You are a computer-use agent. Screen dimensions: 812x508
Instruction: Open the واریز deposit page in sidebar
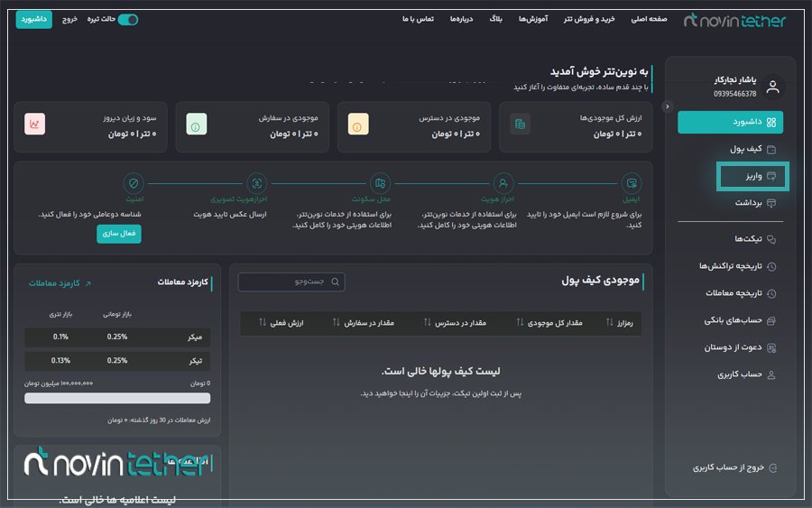point(752,176)
